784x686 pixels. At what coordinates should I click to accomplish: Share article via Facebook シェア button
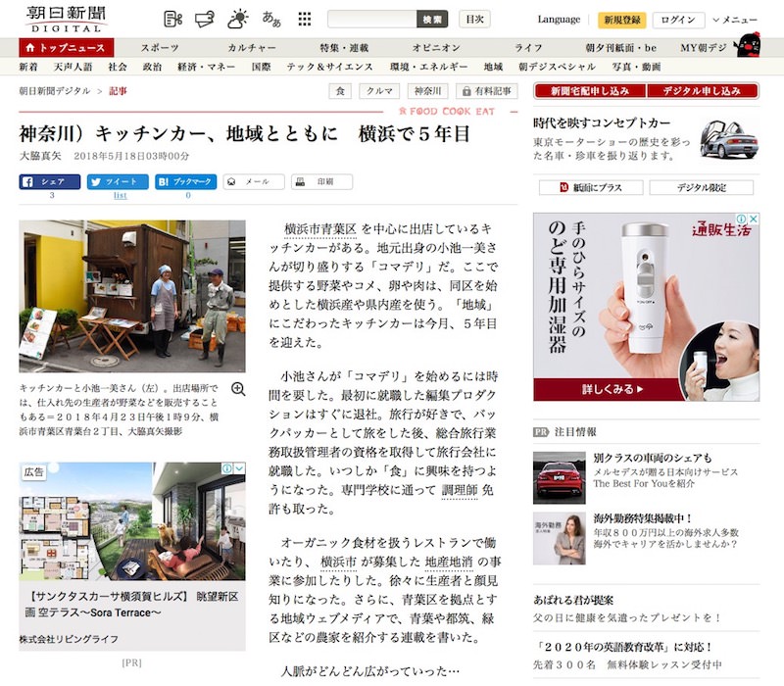coord(49,181)
